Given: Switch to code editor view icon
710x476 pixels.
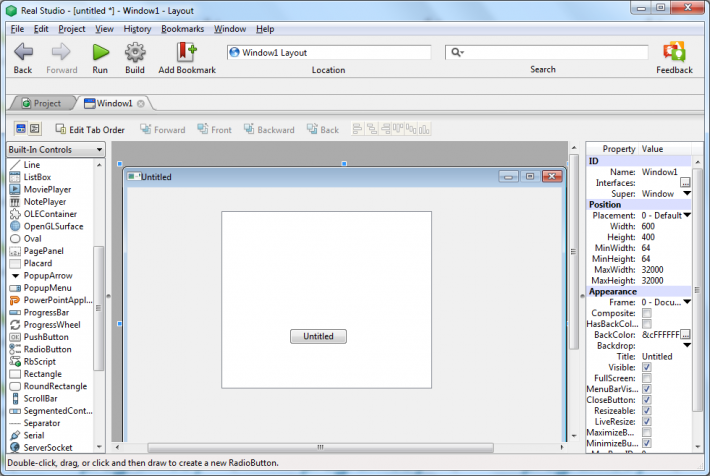Looking at the screenshot, I should [x=35, y=129].
